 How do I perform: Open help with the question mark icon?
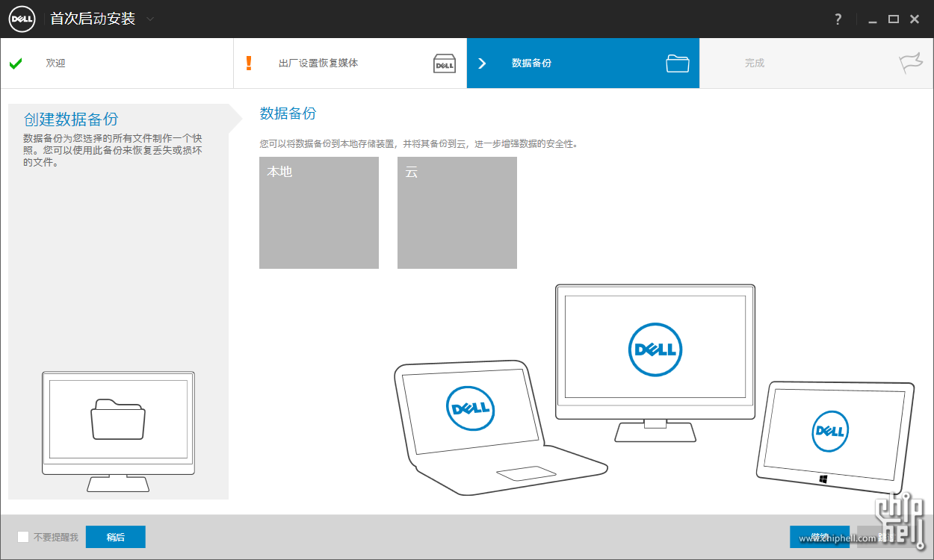click(838, 19)
